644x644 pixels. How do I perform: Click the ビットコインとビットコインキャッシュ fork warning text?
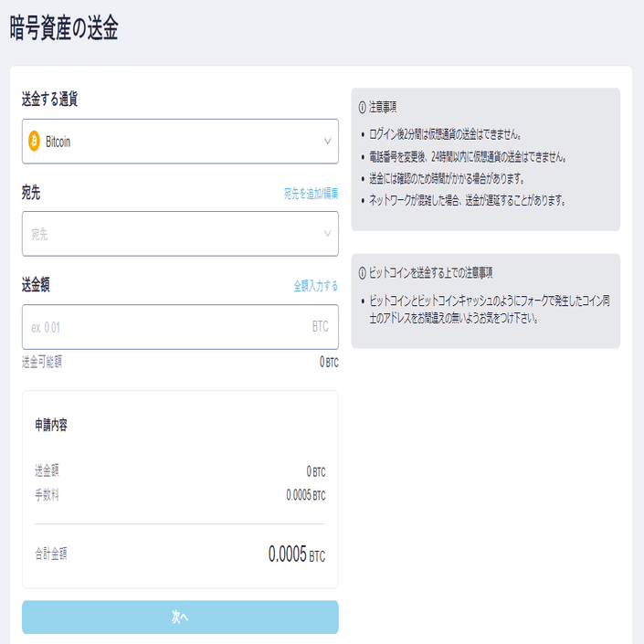point(490,310)
